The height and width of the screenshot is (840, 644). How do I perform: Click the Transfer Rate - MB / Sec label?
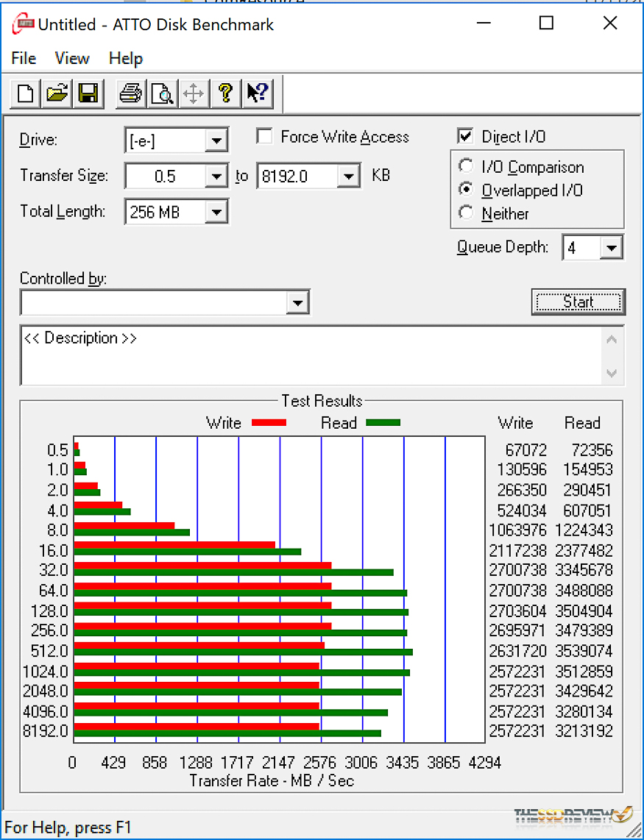tap(272, 780)
